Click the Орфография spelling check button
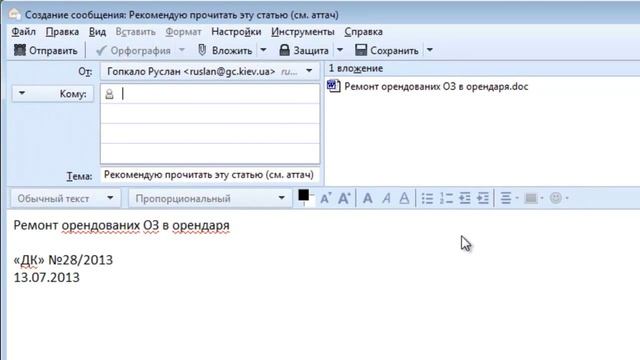 [133, 51]
